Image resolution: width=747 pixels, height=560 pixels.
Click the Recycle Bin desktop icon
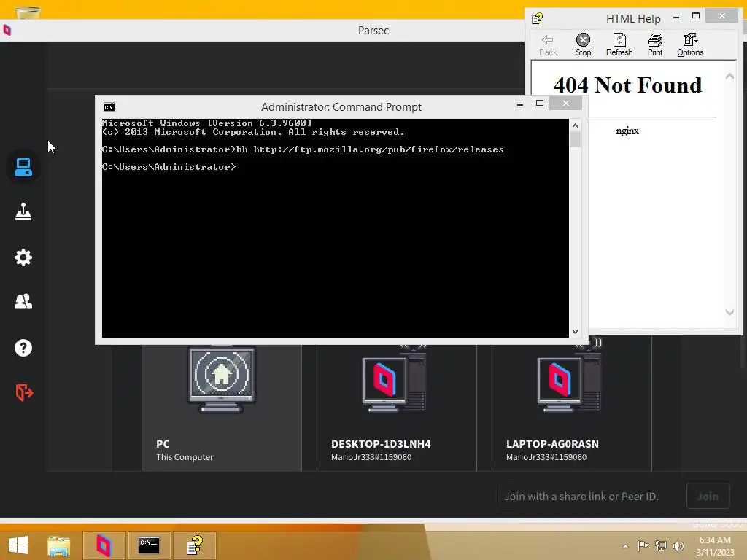[x=28, y=12]
